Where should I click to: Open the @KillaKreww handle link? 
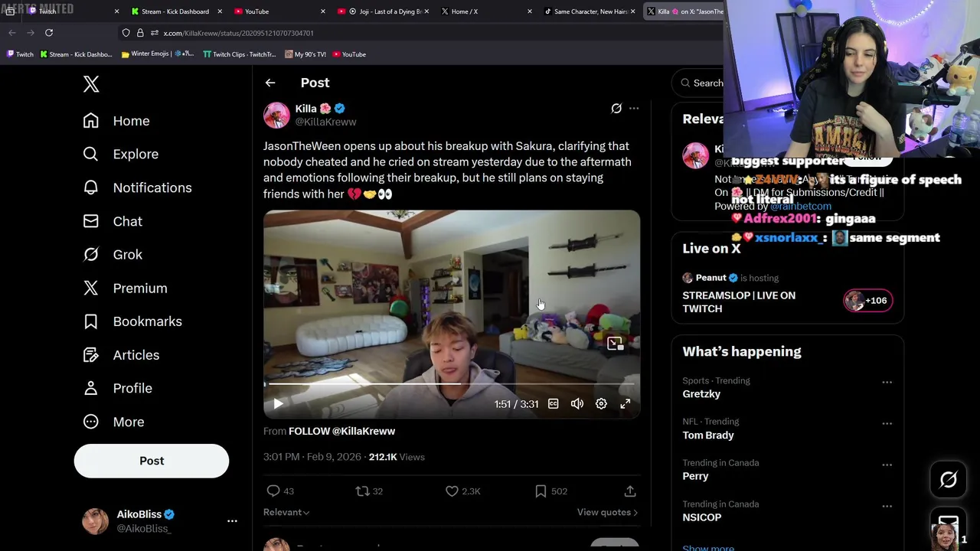coord(325,122)
